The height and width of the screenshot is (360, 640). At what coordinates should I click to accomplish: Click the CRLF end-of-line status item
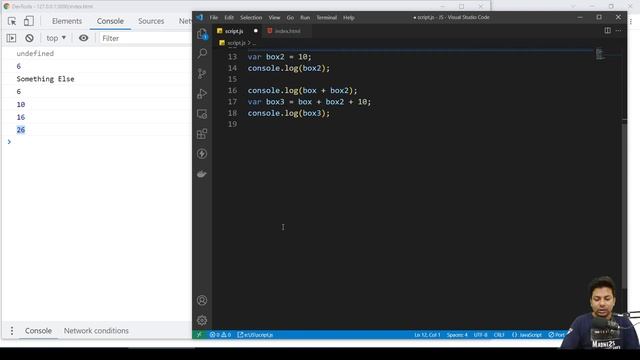[499, 335]
